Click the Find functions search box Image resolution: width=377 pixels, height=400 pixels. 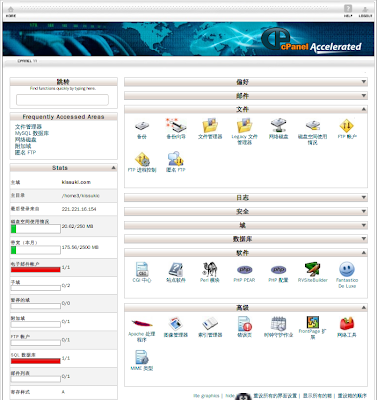[62, 100]
